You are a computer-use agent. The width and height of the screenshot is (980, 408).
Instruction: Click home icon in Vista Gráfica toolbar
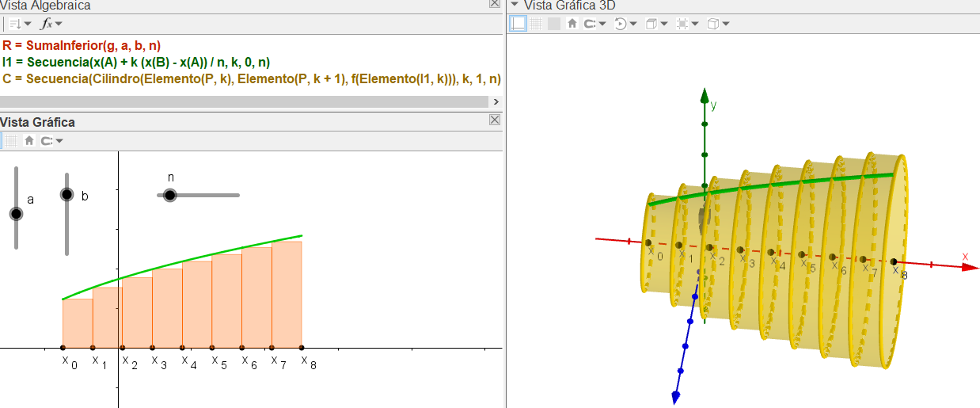[x=29, y=141]
